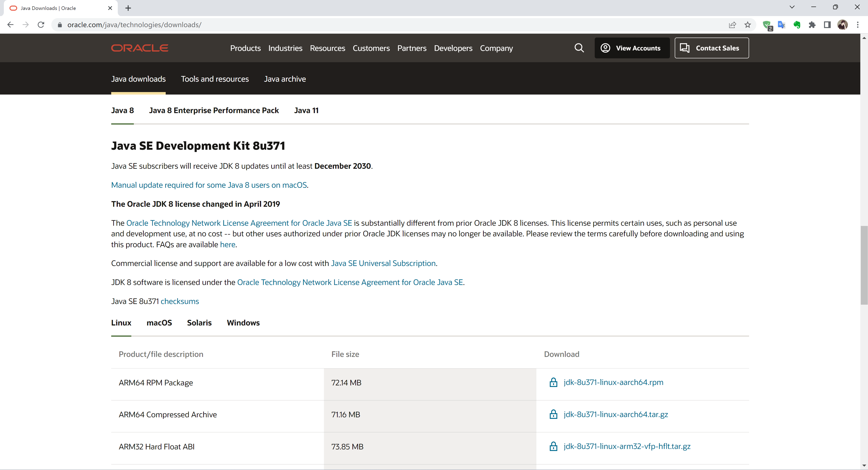Switch to the Java 11 tab
This screenshot has height=470, width=868.
click(x=306, y=111)
